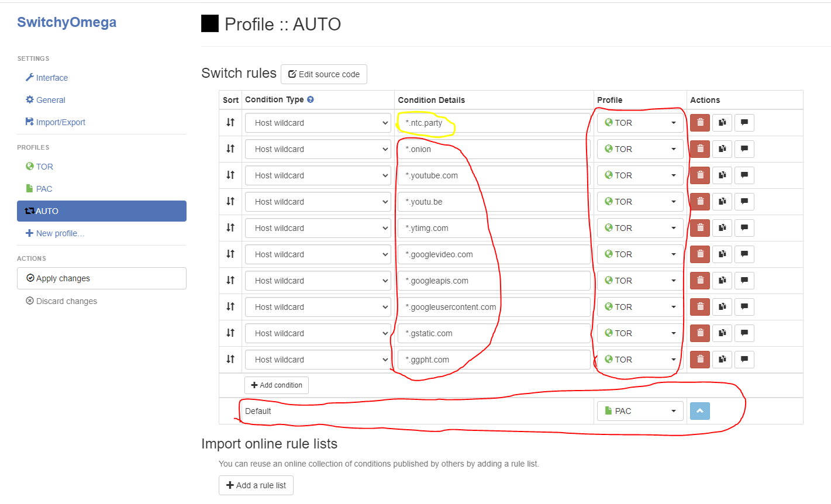The image size is (831, 504).
Task: Click the *.googleapis.com condition field
Action: 494,281
